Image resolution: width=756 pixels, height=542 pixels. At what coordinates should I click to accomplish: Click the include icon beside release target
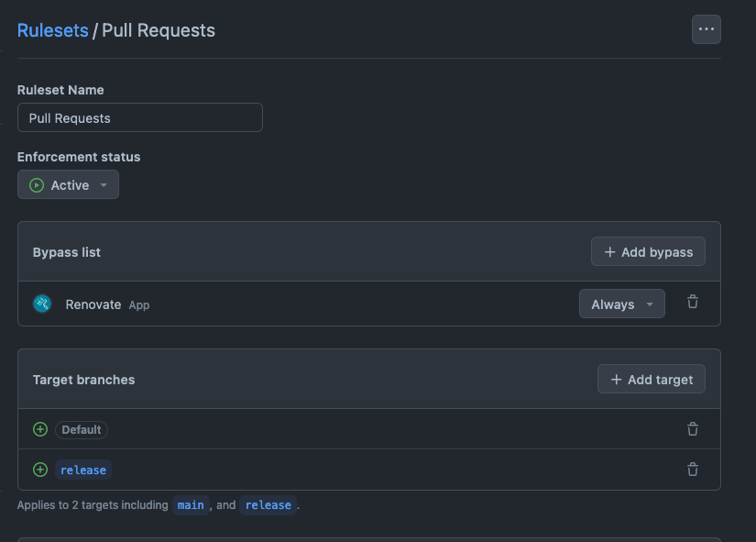click(40, 470)
